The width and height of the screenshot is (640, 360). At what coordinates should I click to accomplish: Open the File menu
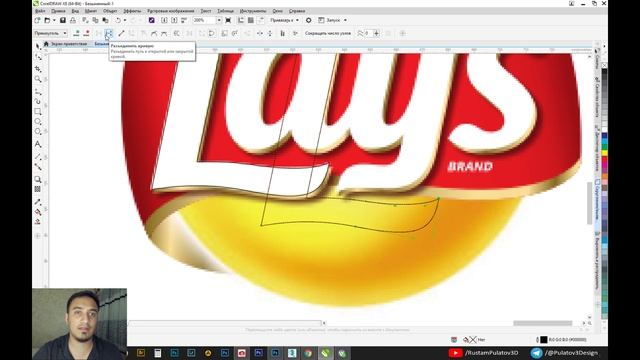[x=40, y=11]
